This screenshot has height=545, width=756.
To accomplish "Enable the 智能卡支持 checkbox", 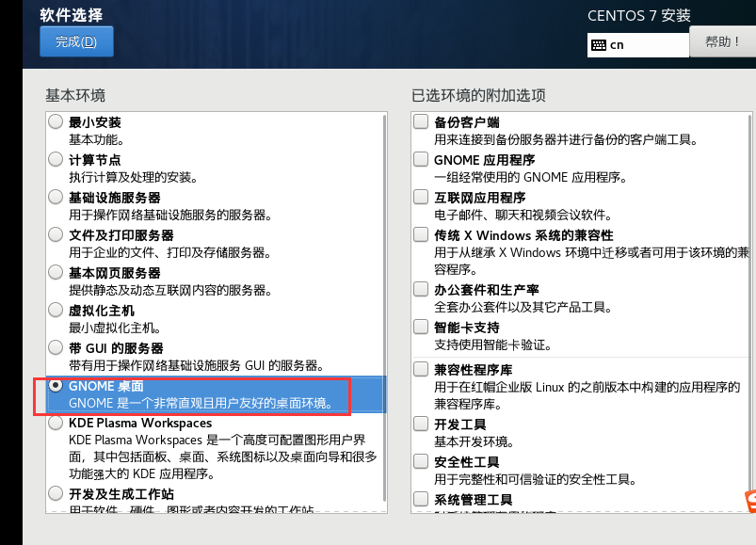I will coord(421,327).
